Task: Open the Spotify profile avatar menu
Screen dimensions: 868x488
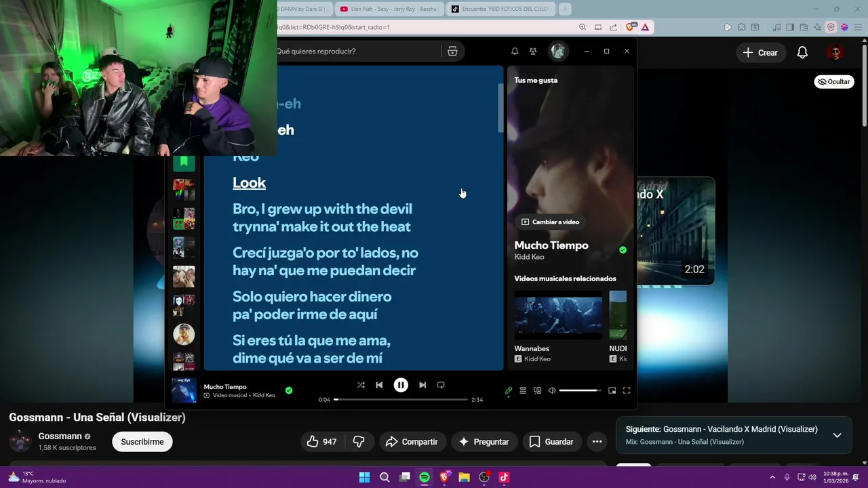Action: 558,51
